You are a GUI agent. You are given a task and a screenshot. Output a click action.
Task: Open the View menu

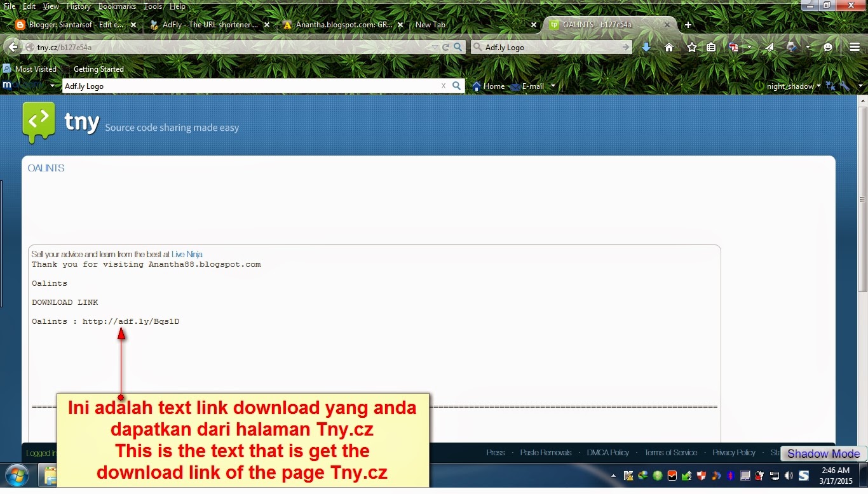pos(51,6)
